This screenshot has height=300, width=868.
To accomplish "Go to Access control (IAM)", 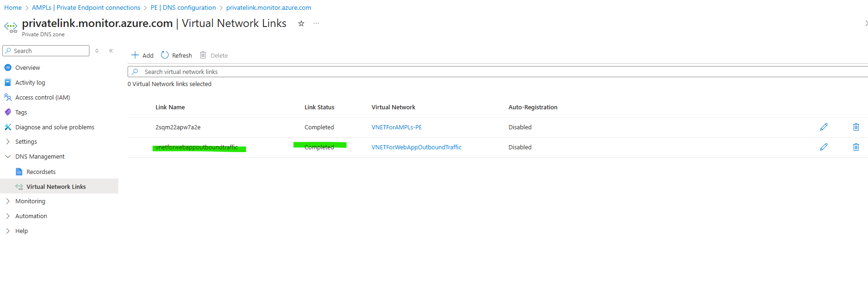I will point(42,97).
